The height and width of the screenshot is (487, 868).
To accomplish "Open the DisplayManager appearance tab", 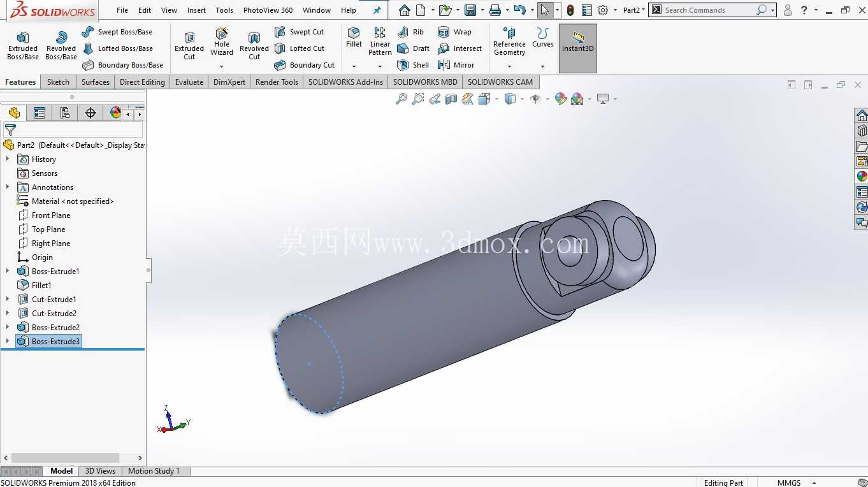I will pos(115,113).
